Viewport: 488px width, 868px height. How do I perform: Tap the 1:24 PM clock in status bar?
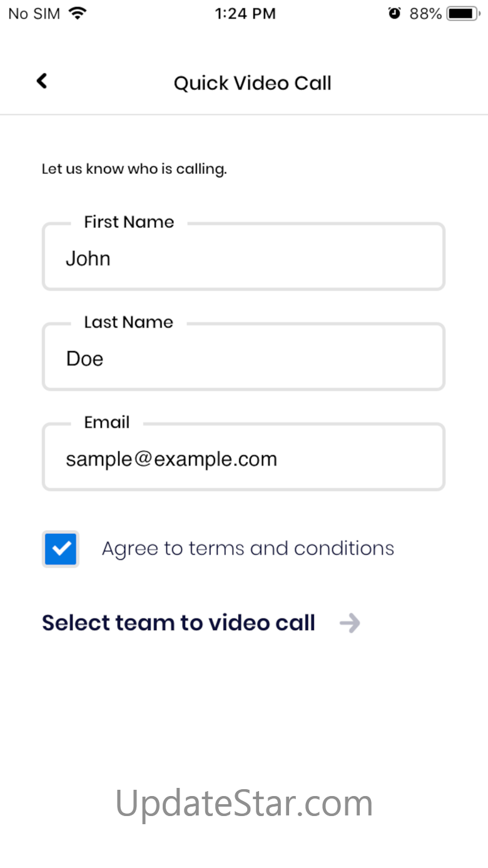click(245, 14)
